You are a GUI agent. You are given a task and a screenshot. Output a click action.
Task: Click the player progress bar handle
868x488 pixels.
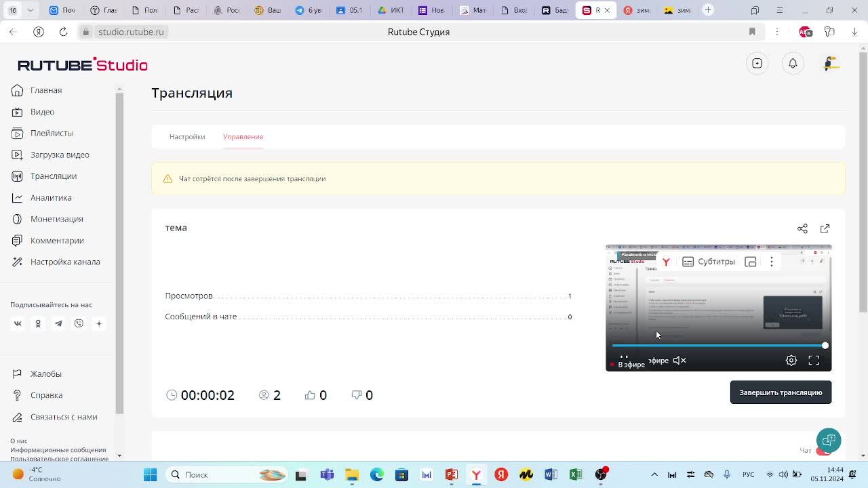(x=825, y=346)
